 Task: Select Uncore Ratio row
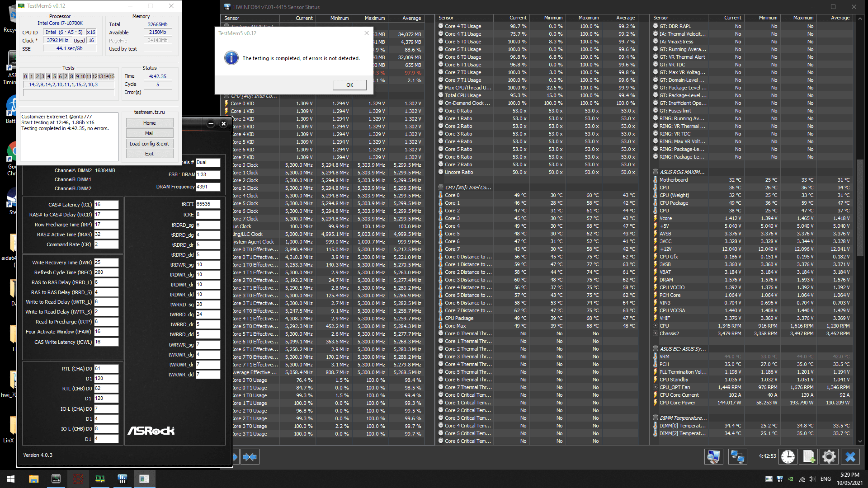[538, 172]
